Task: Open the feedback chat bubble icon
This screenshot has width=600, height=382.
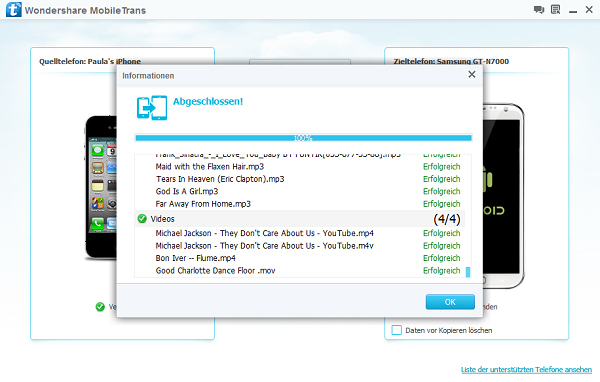Action: tap(539, 10)
